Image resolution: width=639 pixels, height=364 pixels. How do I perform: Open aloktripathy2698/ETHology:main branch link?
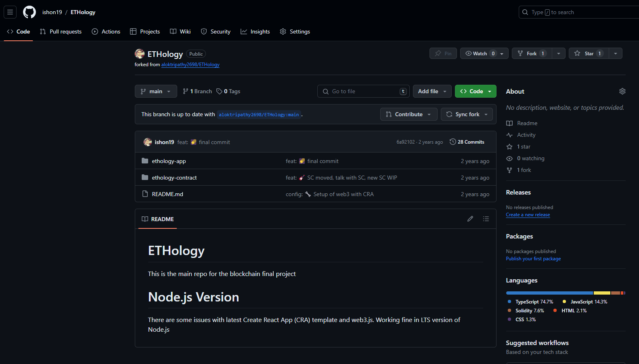pos(259,115)
